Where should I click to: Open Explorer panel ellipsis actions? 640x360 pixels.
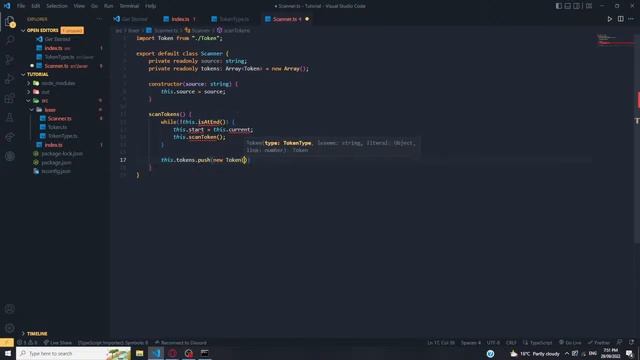coord(99,19)
